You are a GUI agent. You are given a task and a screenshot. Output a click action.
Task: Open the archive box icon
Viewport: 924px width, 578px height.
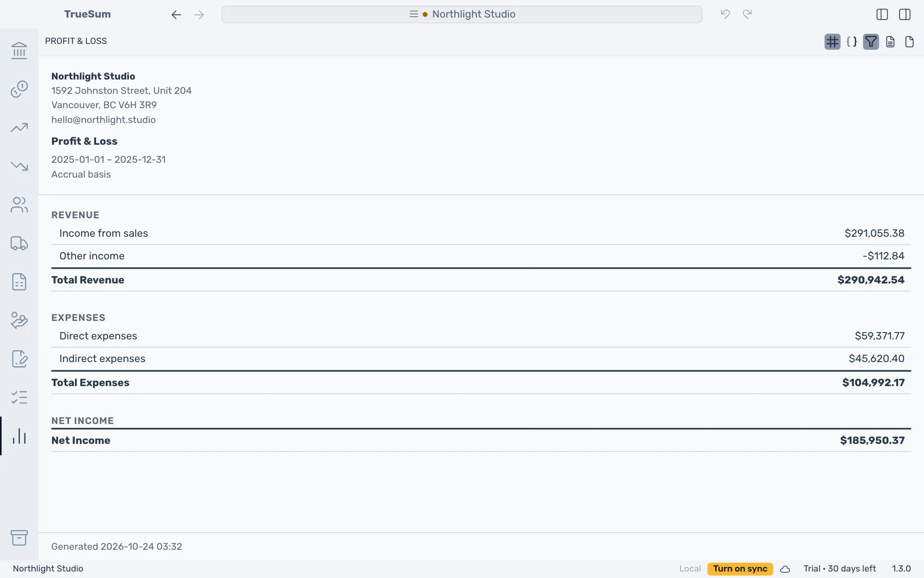point(19,538)
